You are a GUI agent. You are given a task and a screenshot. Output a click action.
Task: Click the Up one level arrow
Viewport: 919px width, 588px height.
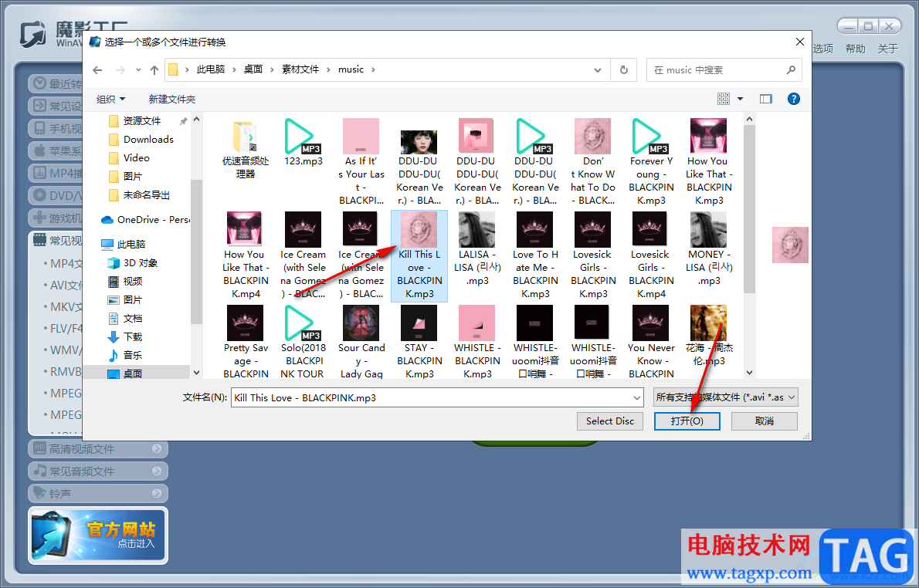click(154, 69)
